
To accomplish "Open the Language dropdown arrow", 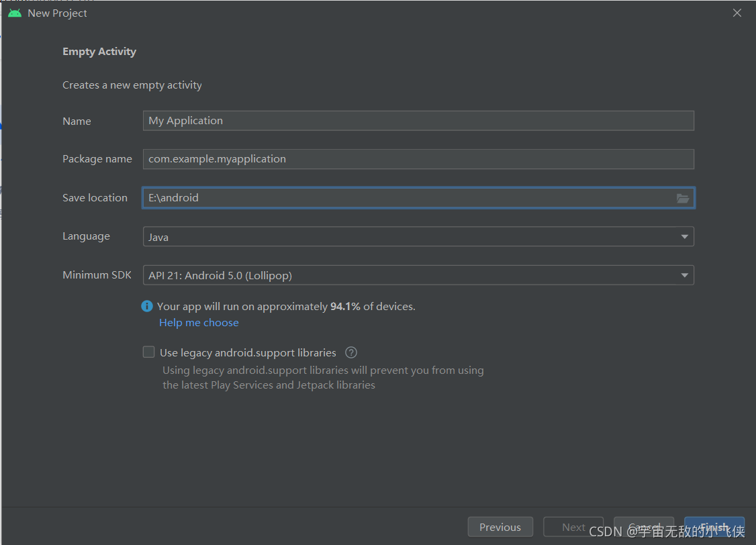I will (684, 237).
